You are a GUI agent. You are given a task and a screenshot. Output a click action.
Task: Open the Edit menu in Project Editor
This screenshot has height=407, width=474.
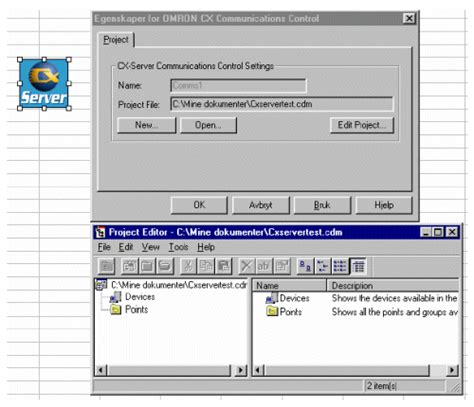pos(126,247)
